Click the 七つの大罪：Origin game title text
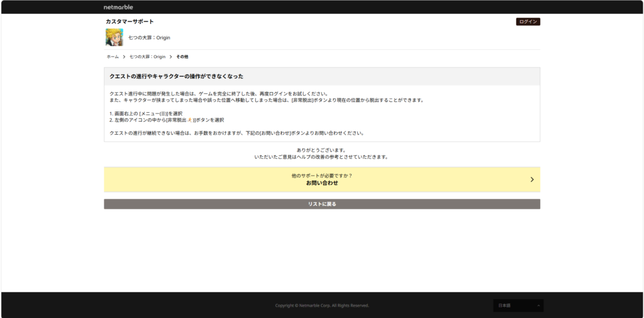 pos(149,38)
